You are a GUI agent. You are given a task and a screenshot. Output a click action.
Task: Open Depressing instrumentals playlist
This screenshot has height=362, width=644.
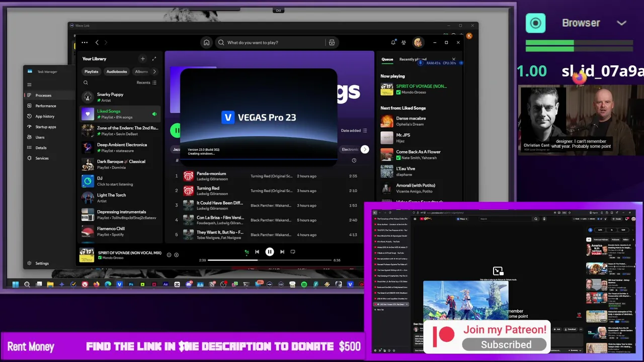[x=120, y=215]
